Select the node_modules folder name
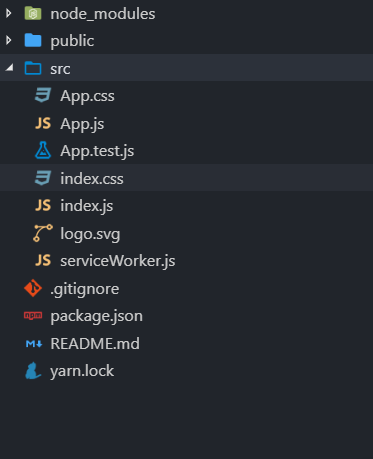 pos(103,14)
